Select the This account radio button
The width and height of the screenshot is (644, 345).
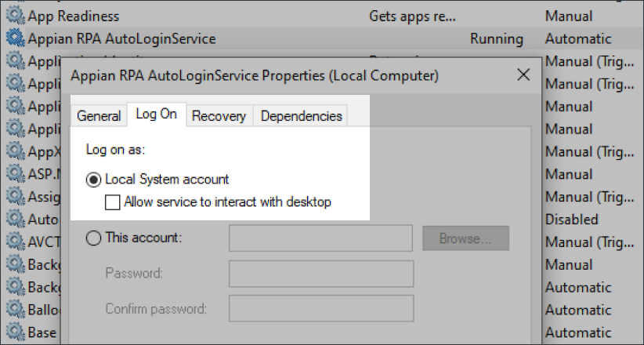click(x=93, y=238)
